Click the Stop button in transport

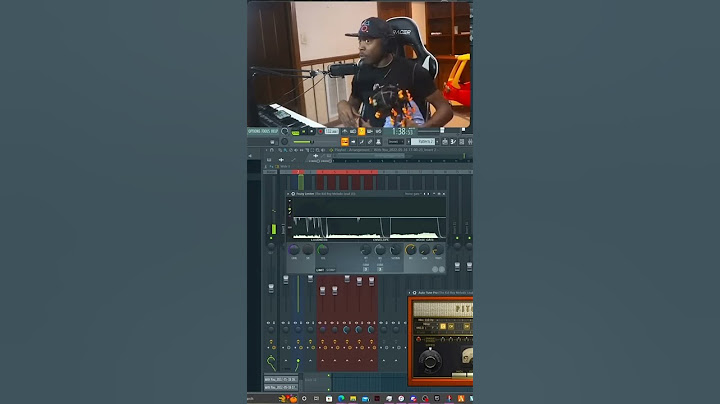311,132
